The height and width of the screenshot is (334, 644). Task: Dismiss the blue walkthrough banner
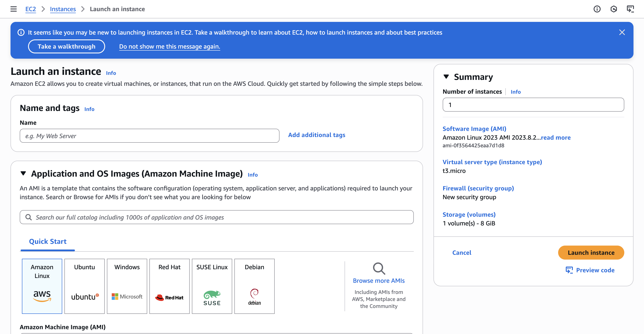pyautogui.click(x=622, y=32)
